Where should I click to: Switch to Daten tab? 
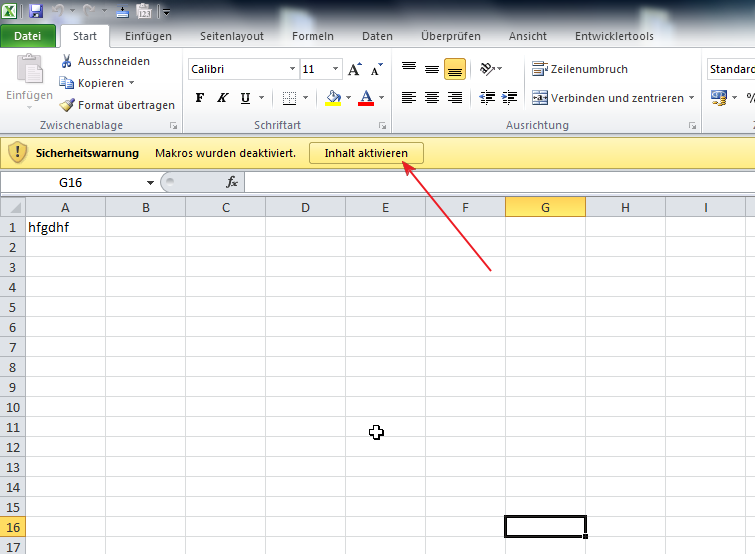(377, 36)
